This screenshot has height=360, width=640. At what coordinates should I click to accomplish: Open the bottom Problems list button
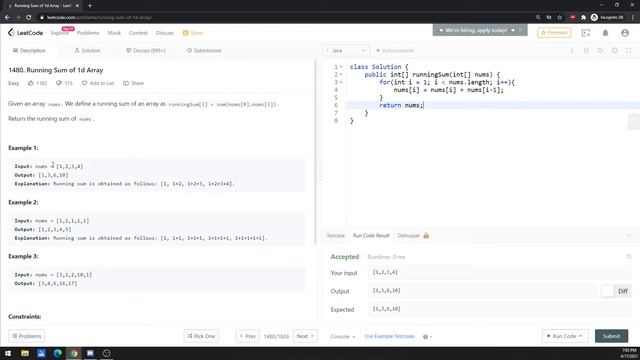pyautogui.click(x=27, y=336)
